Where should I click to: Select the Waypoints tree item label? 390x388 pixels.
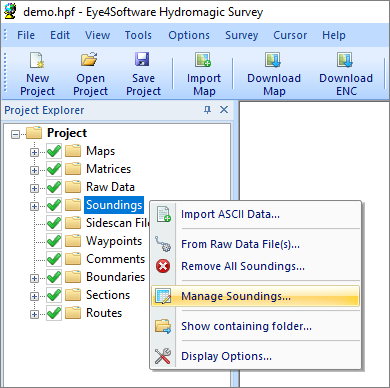114,241
